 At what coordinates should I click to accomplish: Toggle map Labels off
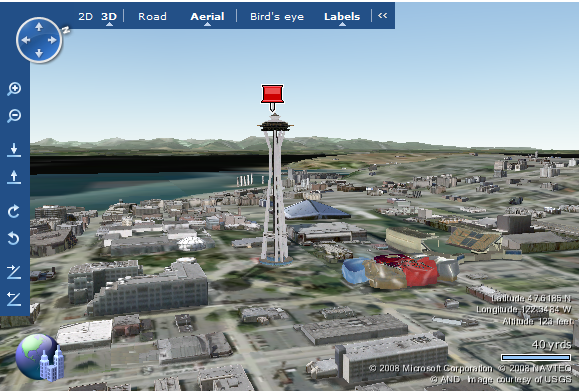coord(342,17)
